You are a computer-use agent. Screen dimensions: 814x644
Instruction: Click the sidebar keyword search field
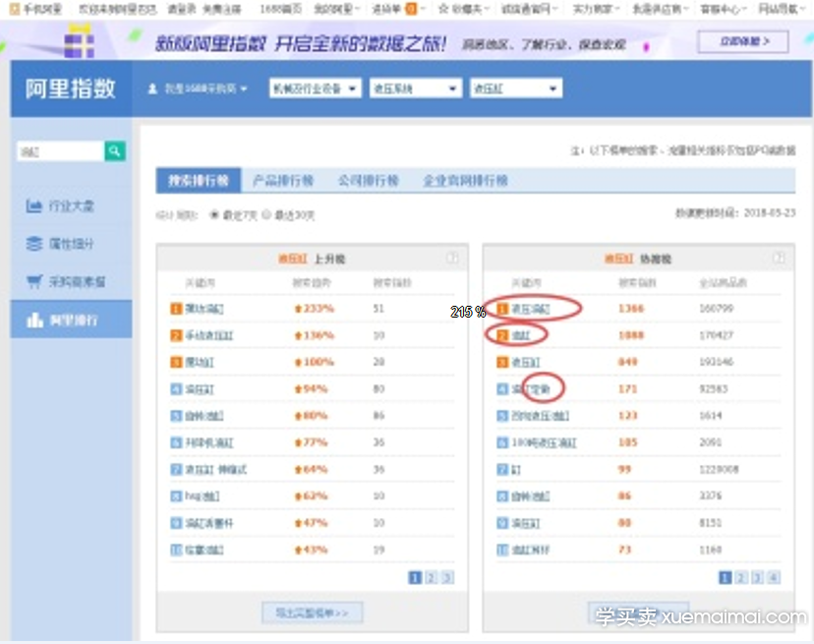[60, 151]
